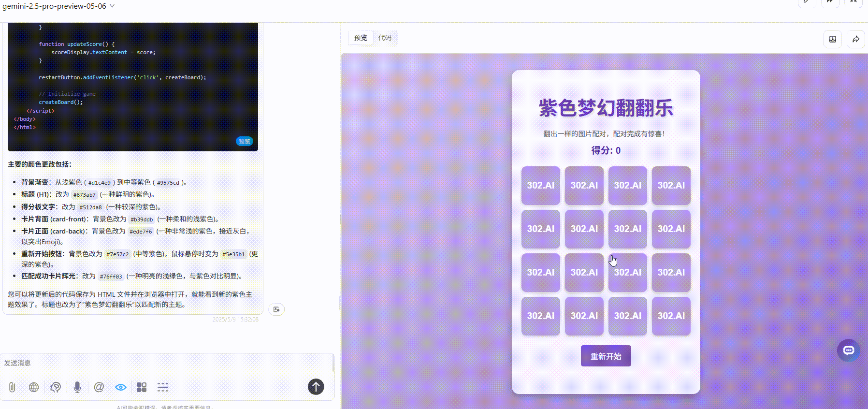Open the floating purple chat bubble

(x=849, y=351)
